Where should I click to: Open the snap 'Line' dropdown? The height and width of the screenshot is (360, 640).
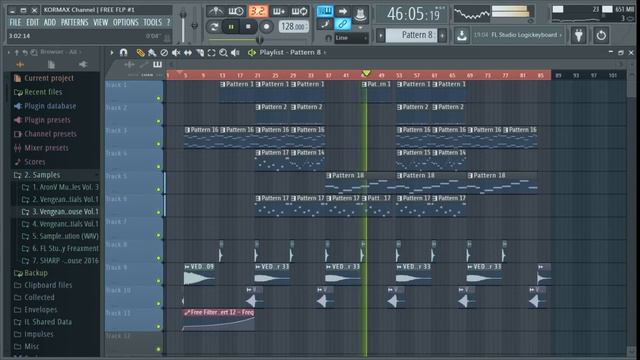tap(351, 38)
